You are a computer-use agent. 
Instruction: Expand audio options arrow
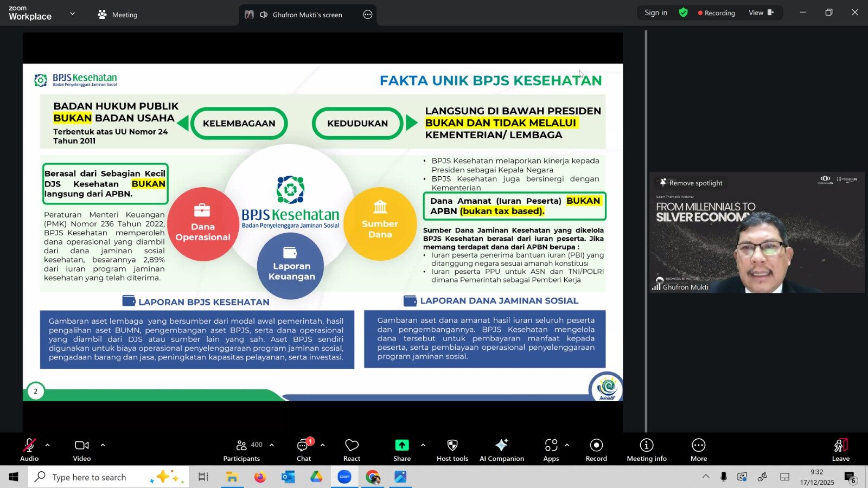(x=48, y=445)
